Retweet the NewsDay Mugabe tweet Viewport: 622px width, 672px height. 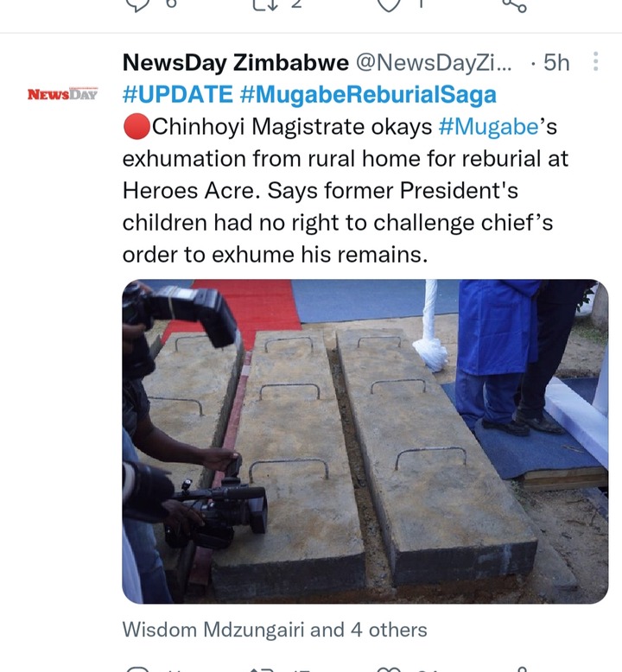(x=261, y=669)
